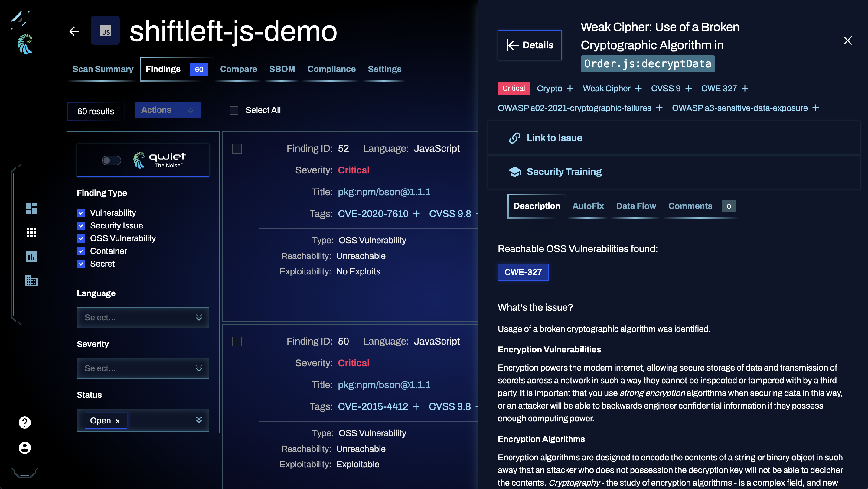
Task: Switch to the Data Flow tab
Action: [x=636, y=206]
